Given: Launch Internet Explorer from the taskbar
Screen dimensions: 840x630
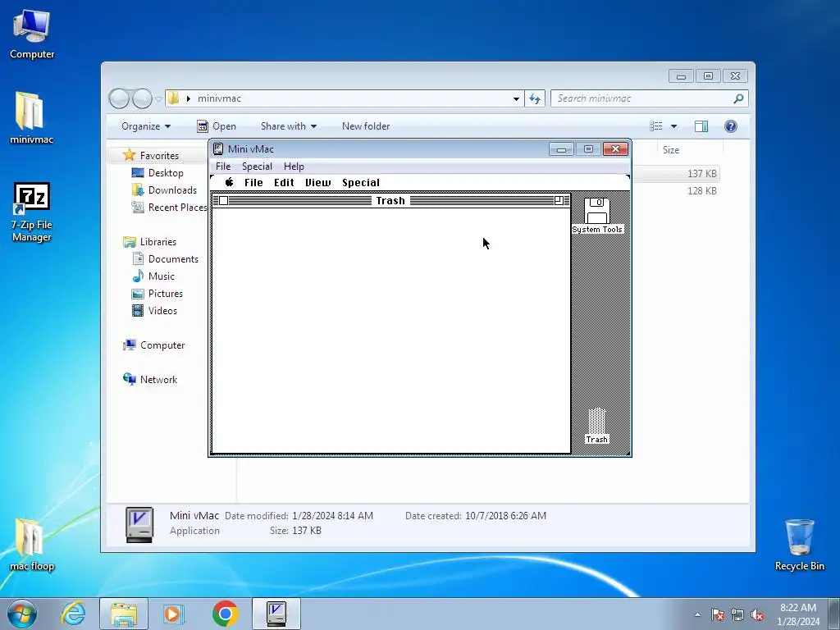Looking at the screenshot, I should coord(73,614).
